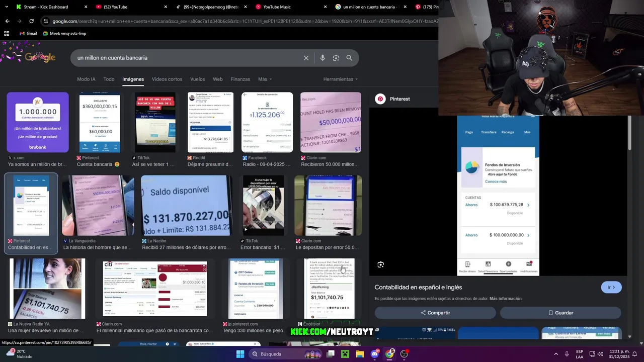The height and width of the screenshot is (362, 644).
Task: Close the YouTube Music tab
Action: point(325,7)
